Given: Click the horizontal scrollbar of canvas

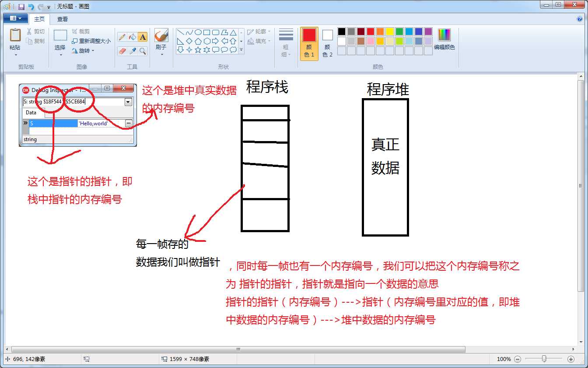Looking at the screenshot, I should 238,350.
